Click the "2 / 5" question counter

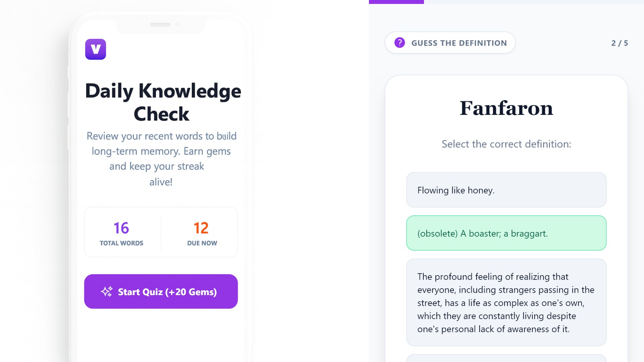620,43
